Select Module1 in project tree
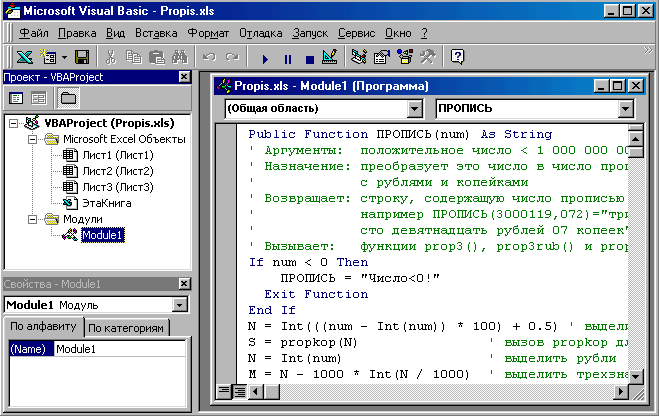 (102, 235)
